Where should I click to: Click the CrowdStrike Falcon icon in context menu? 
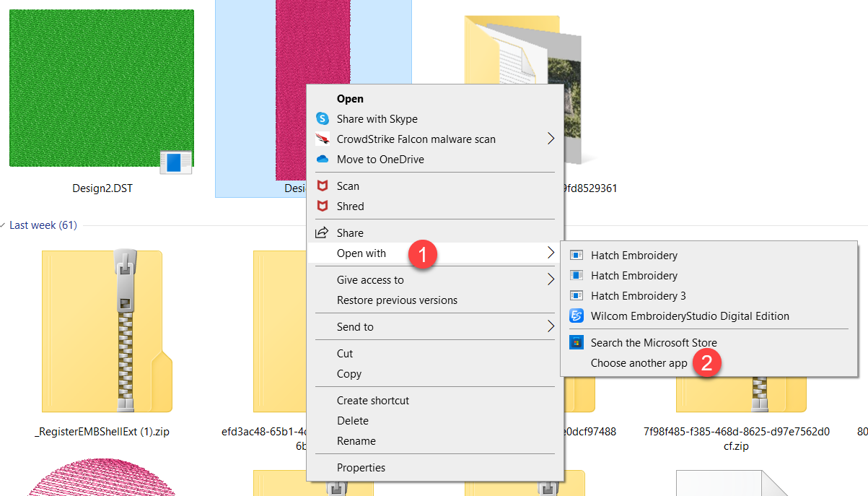click(323, 139)
